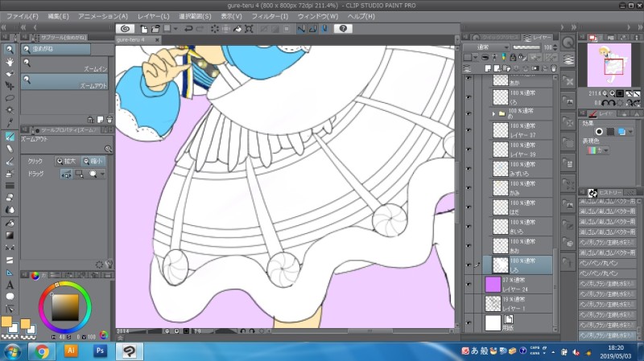Select the Hand (move view) tool

pyautogui.click(x=10, y=61)
